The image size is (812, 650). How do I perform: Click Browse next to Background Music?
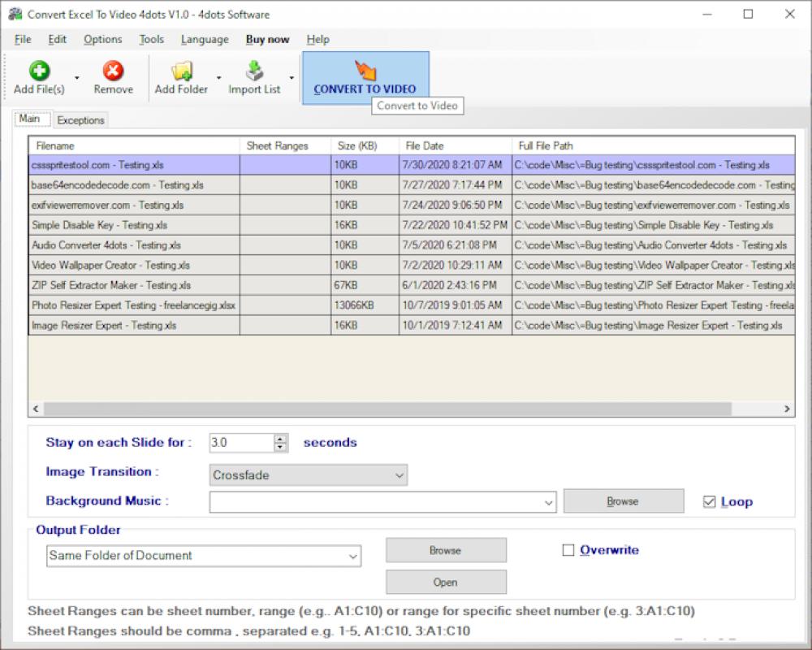623,500
